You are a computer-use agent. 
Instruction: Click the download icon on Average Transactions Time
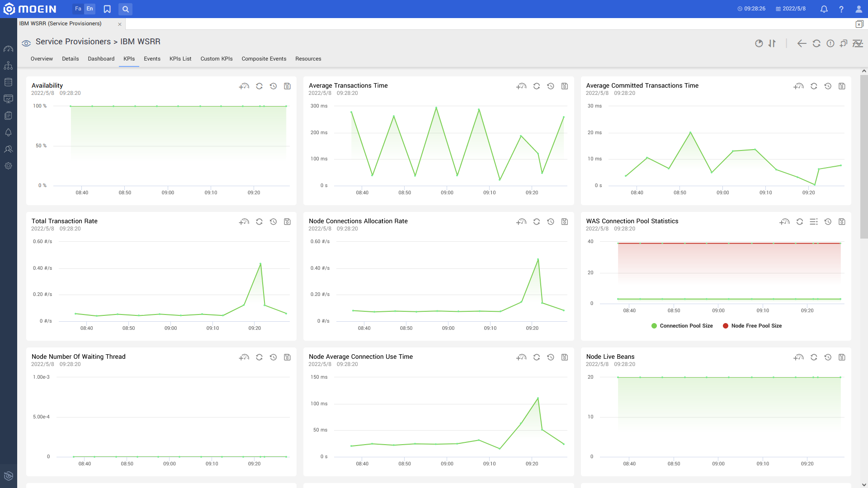[565, 86]
